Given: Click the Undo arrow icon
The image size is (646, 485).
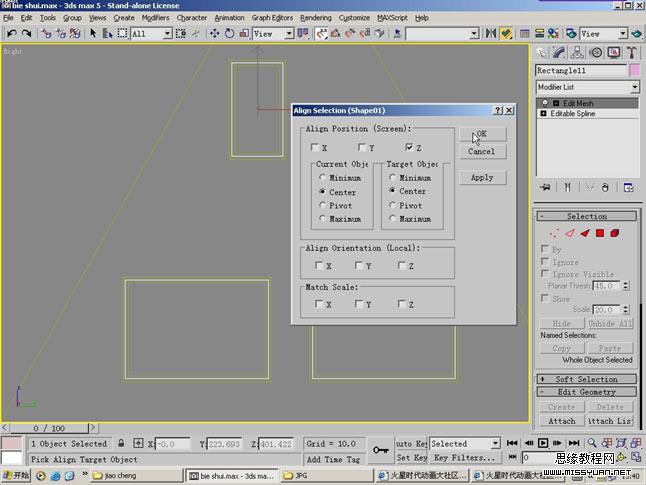Looking at the screenshot, I should tap(12, 33).
